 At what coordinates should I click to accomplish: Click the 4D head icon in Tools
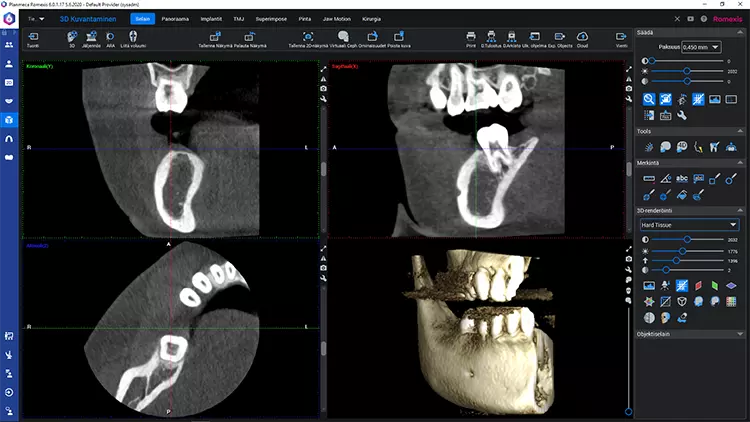[x=682, y=147]
